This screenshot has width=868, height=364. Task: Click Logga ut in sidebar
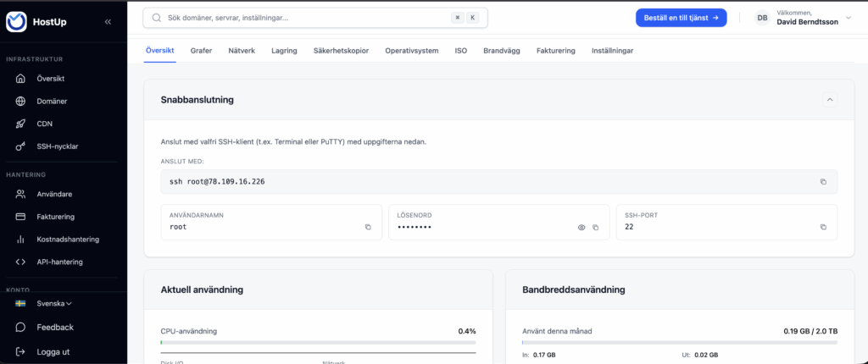(x=53, y=351)
